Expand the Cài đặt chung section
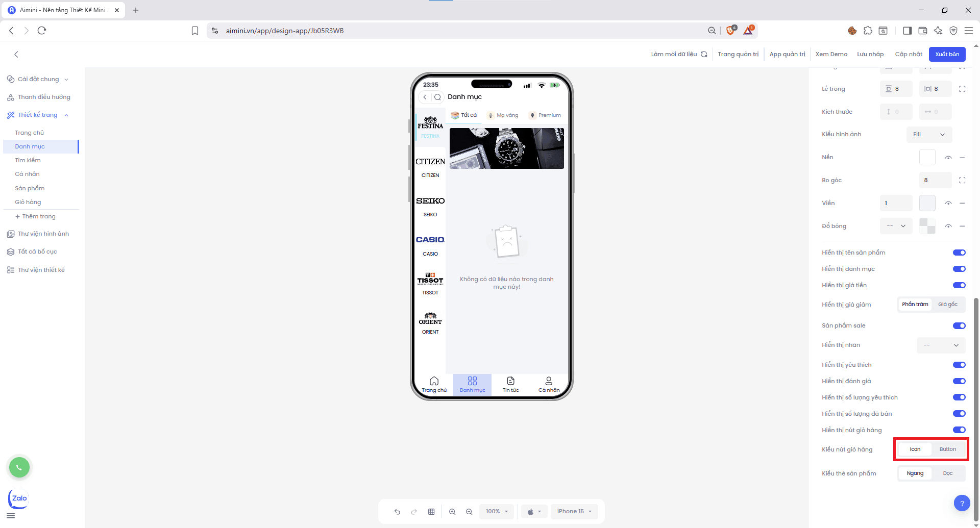The width and height of the screenshot is (980, 528). coord(38,79)
